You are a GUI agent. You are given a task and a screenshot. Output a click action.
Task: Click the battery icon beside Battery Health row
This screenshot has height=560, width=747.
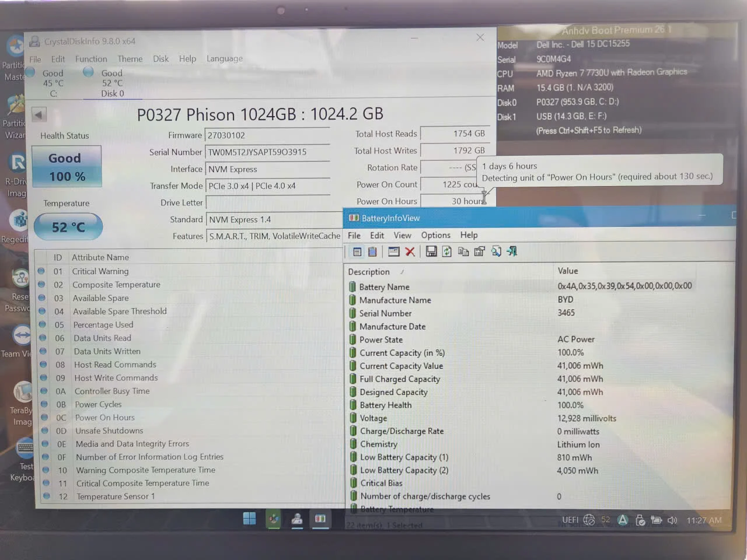353,405
